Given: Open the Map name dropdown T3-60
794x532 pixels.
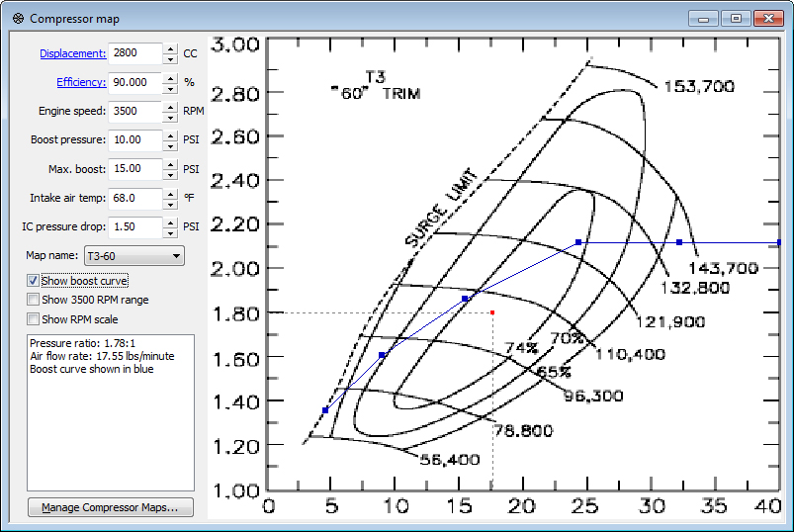Looking at the screenshot, I should (x=134, y=256).
